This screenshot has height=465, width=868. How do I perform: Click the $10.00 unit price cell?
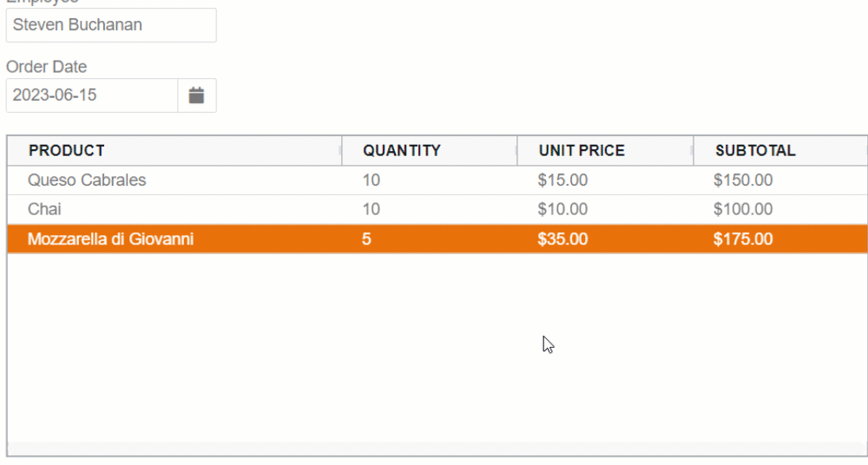[x=562, y=209]
